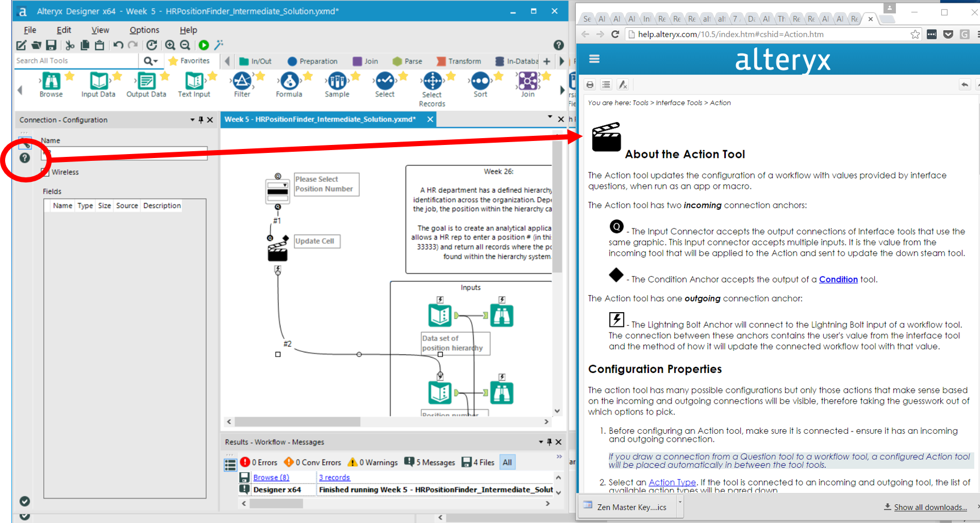The width and height of the screenshot is (980, 523).
Task: Select the Output Data tool in the palette
Action: coord(146,85)
